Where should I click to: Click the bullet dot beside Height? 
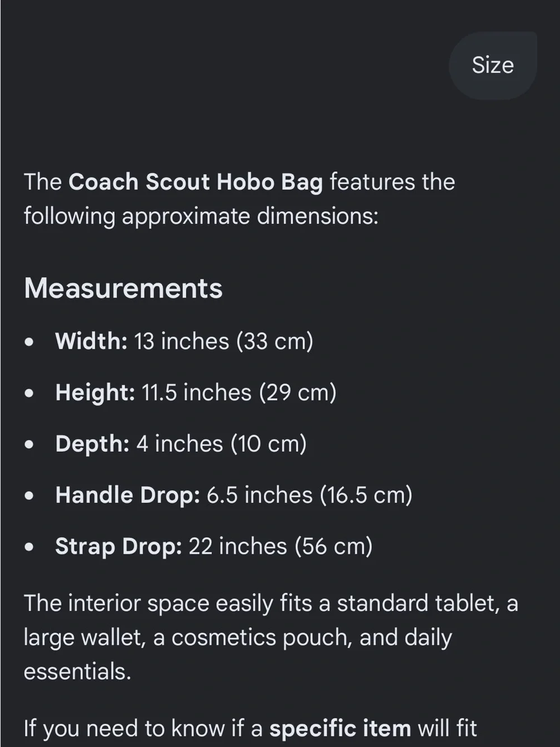coord(29,393)
